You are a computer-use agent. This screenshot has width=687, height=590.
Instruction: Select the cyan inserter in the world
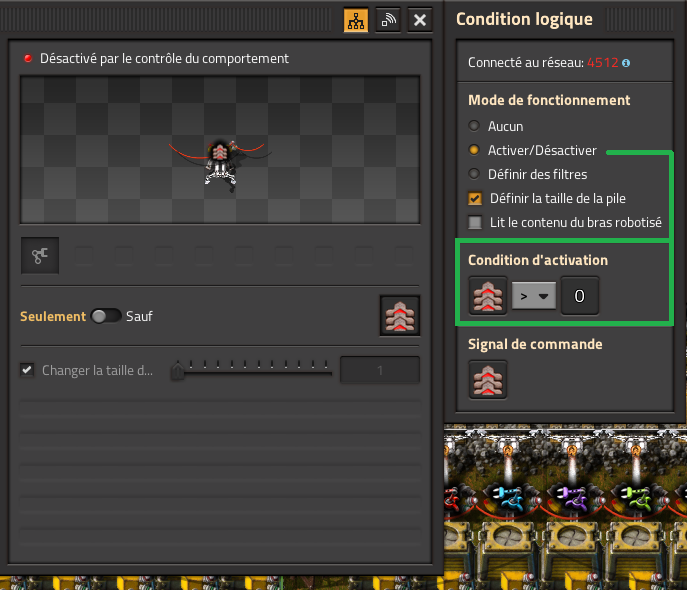click(508, 498)
